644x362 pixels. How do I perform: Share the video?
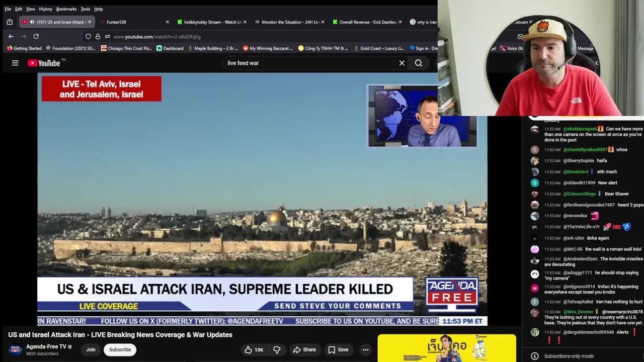coord(304,350)
